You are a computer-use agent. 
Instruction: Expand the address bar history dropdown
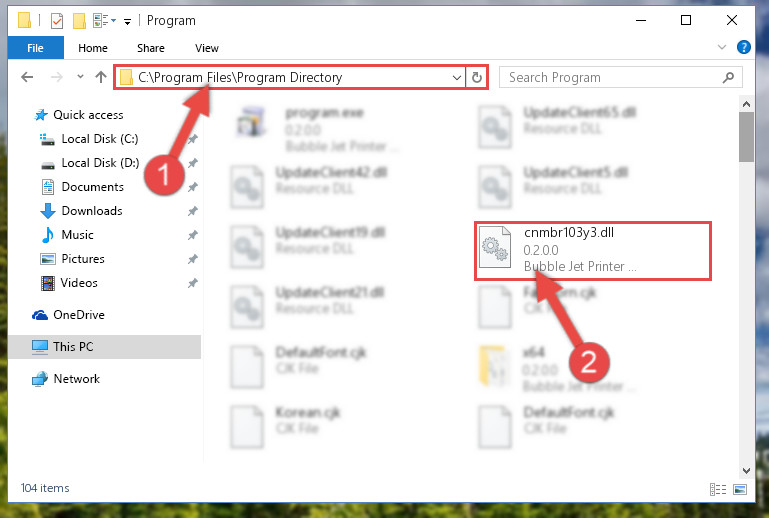(457, 78)
